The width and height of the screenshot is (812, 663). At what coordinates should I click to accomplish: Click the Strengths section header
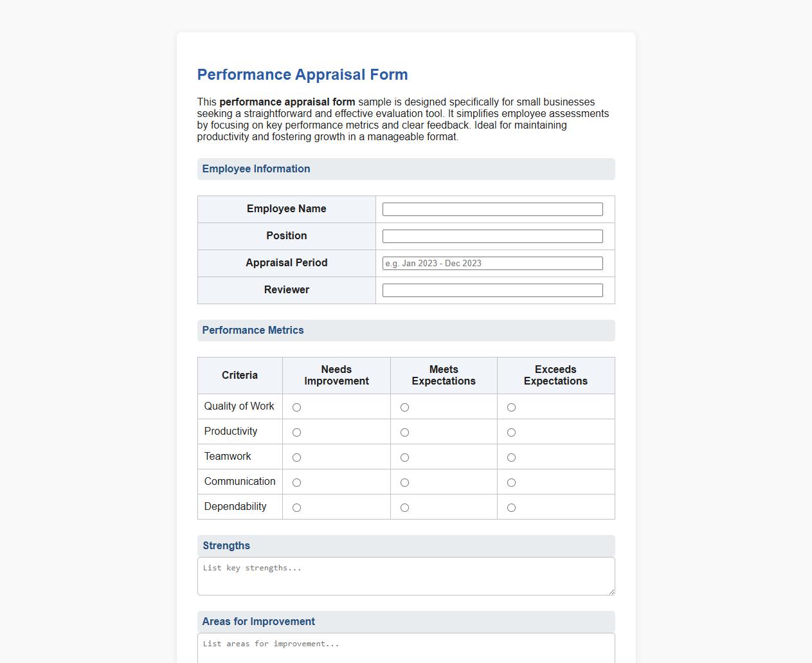click(x=226, y=545)
